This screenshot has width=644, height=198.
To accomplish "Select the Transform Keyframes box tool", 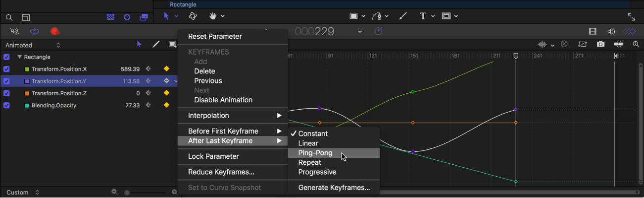I will 172,44.
